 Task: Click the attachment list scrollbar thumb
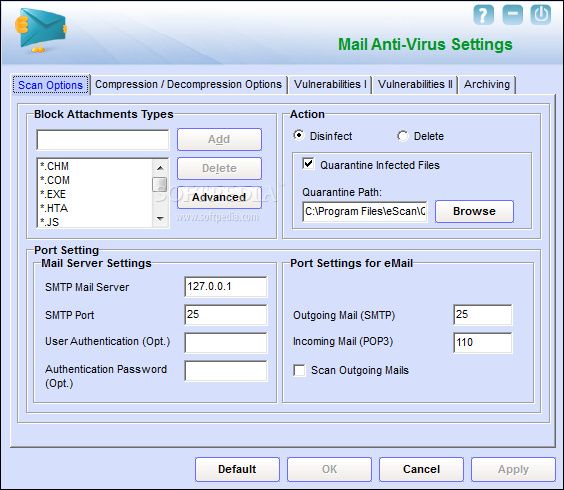tap(160, 184)
